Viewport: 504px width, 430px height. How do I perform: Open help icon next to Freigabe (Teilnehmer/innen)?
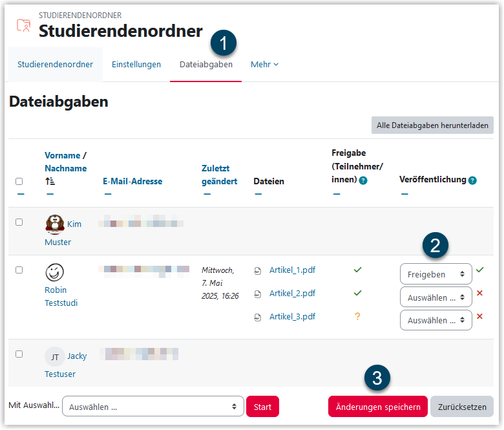coord(363,180)
